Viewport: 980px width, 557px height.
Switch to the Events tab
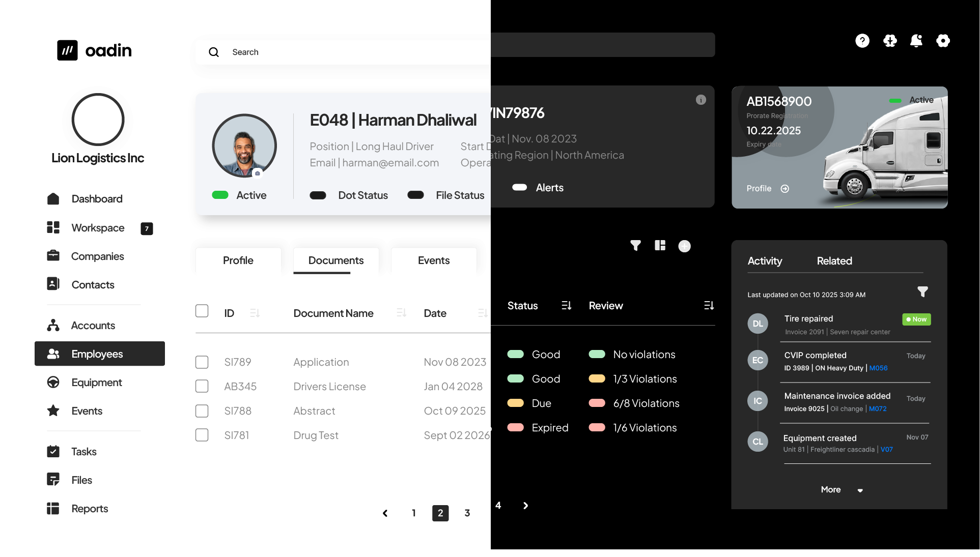pos(433,260)
